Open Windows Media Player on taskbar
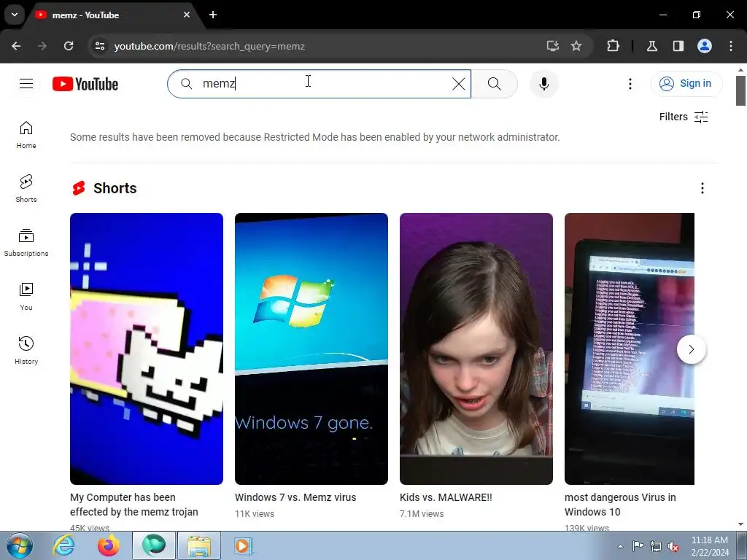 (x=243, y=545)
